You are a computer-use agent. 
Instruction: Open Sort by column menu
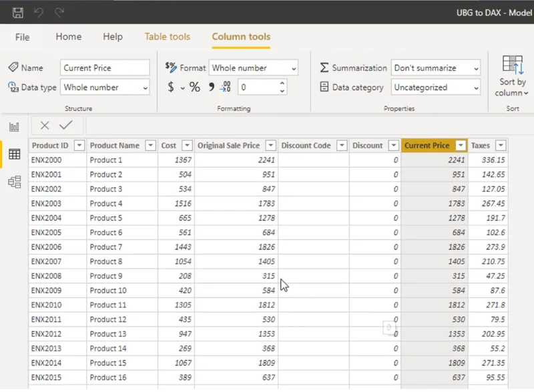point(512,77)
